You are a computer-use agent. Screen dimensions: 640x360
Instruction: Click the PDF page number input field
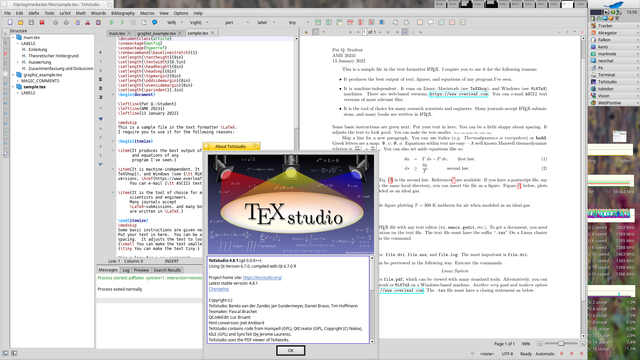tap(364, 32)
